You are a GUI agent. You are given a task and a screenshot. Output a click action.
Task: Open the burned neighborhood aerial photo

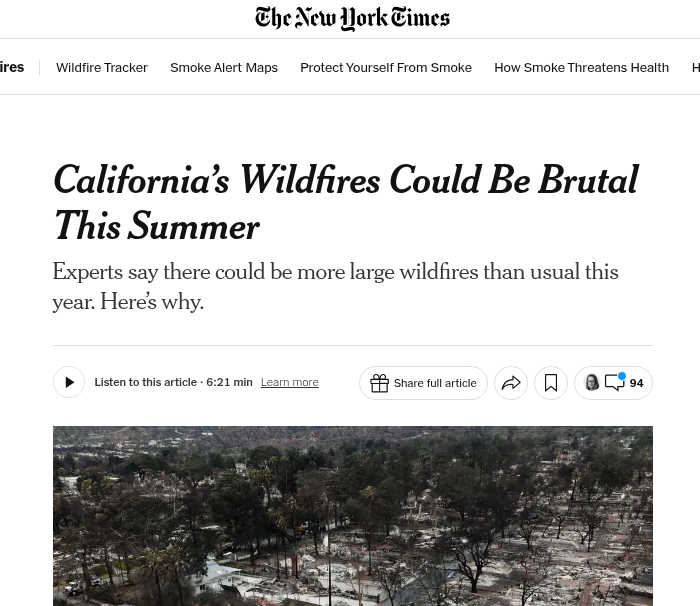353,516
